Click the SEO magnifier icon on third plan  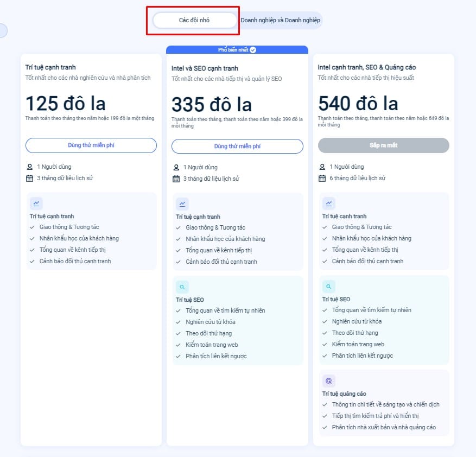click(x=328, y=286)
